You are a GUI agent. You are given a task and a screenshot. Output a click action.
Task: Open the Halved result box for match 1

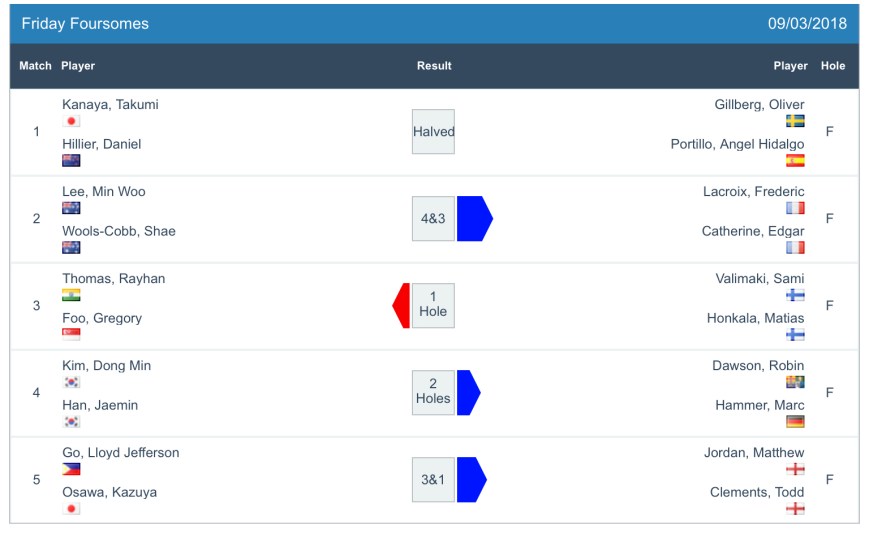pos(433,131)
